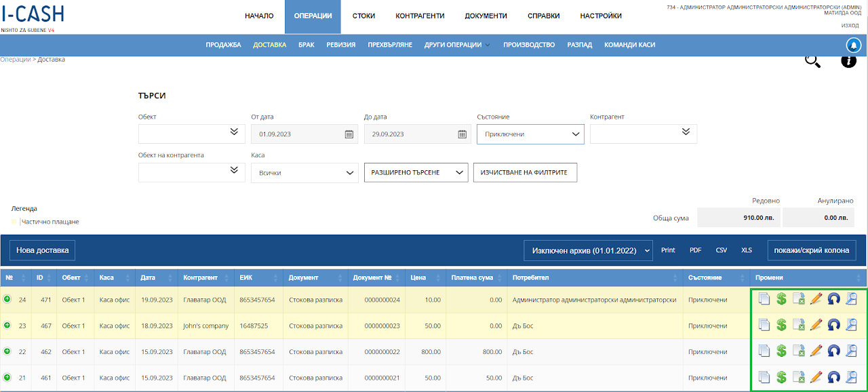Open the Каса dropdown showing Всички

pos(304,173)
